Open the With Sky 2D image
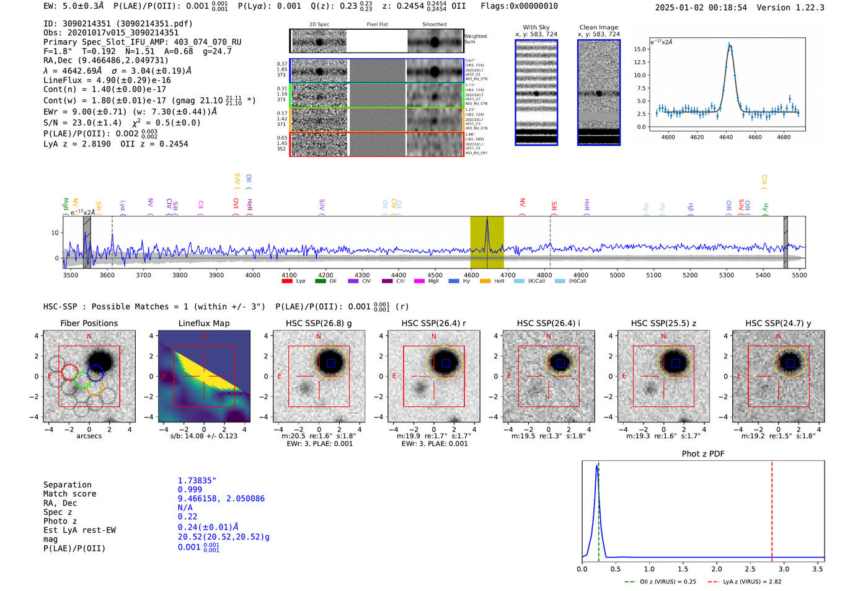This screenshot has height=591, width=868. (536, 92)
